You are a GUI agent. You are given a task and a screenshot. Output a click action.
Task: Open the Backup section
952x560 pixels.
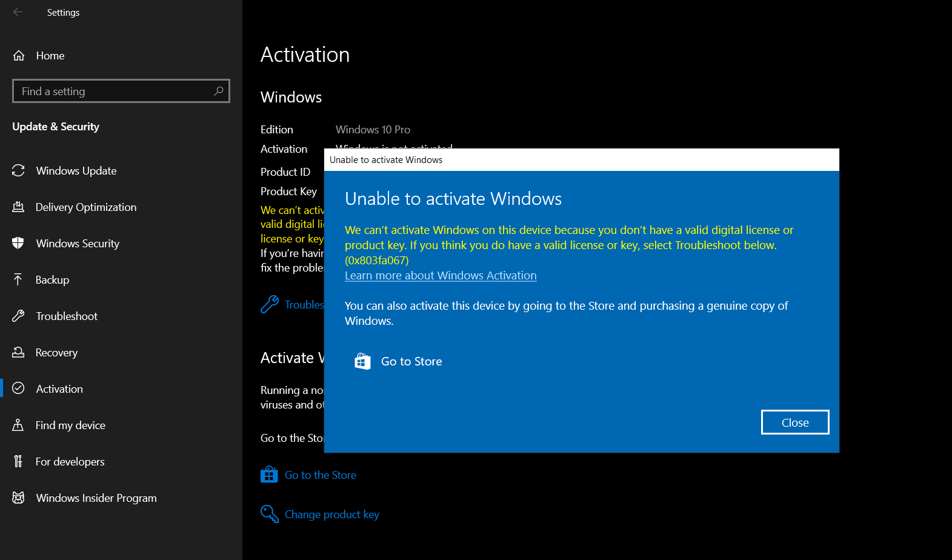[52, 280]
